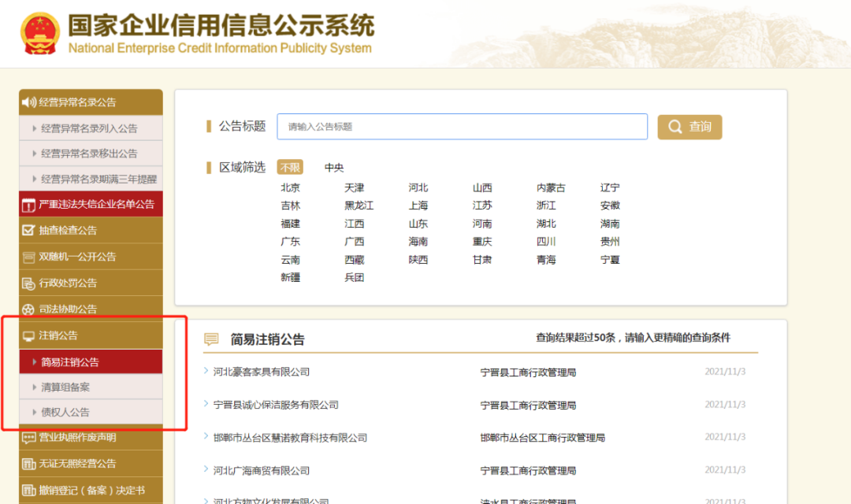Open 河北豪客家具有限公司 announcement

[262, 372]
